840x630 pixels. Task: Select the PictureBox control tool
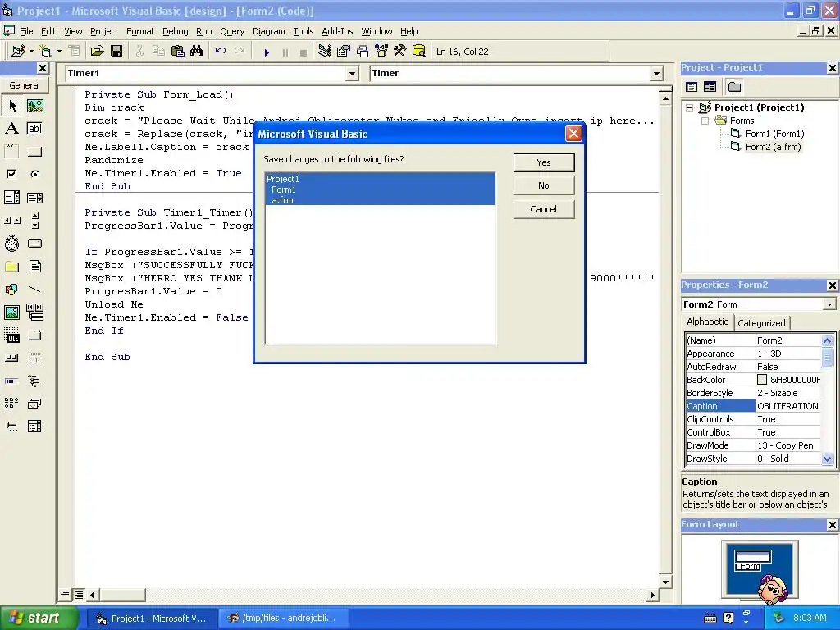[34, 106]
